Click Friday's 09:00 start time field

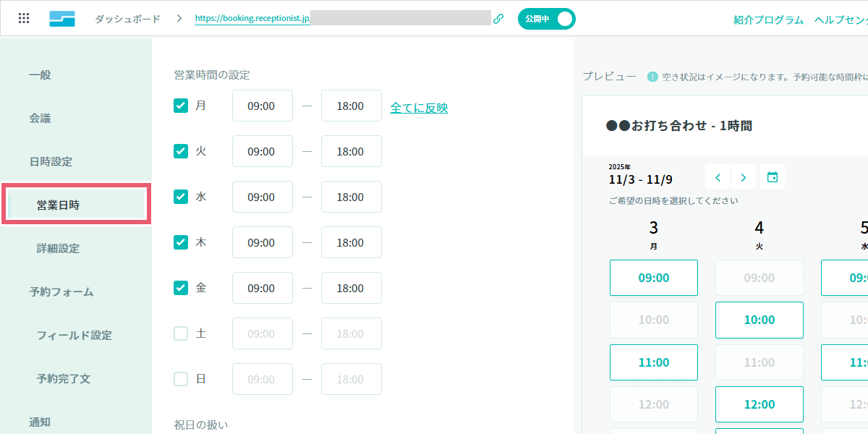[262, 288]
